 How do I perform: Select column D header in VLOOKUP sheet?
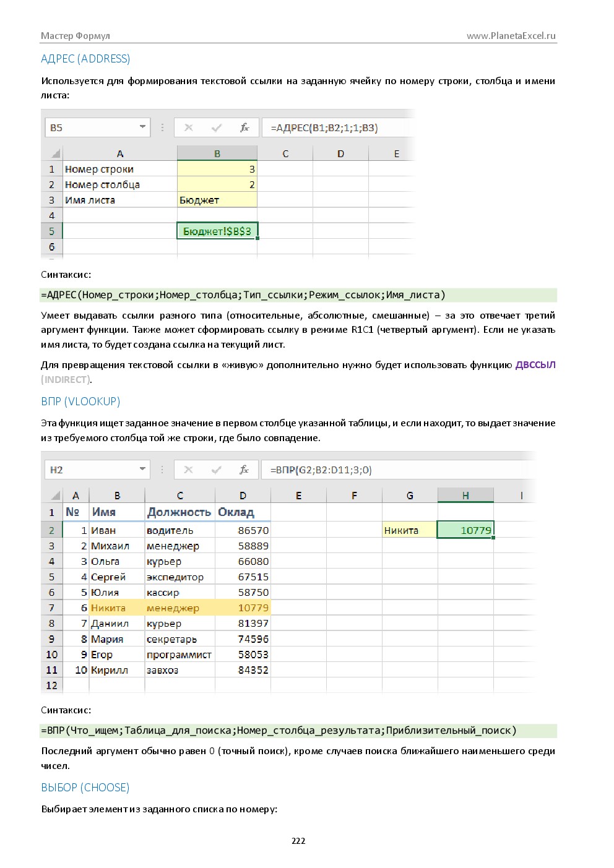(x=243, y=495)
